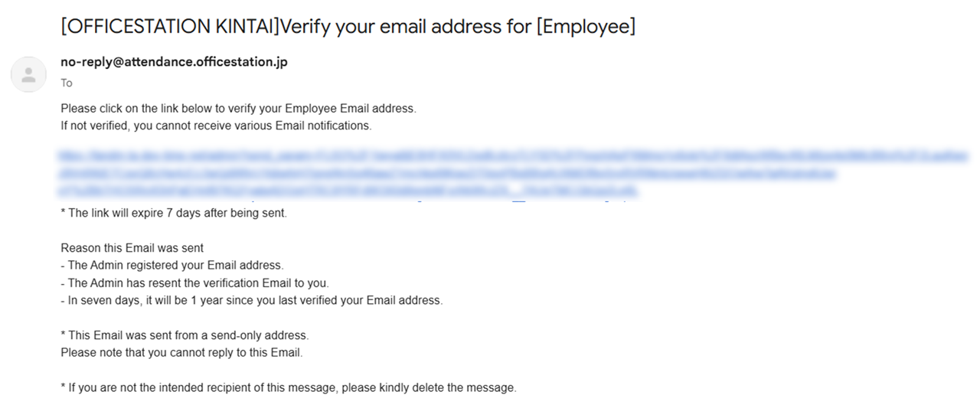This screenshot has width=980, height=408.
Task: Click the "[OFFICESTATION KINTAI]" tag in the subject
Action: [170, 26]
